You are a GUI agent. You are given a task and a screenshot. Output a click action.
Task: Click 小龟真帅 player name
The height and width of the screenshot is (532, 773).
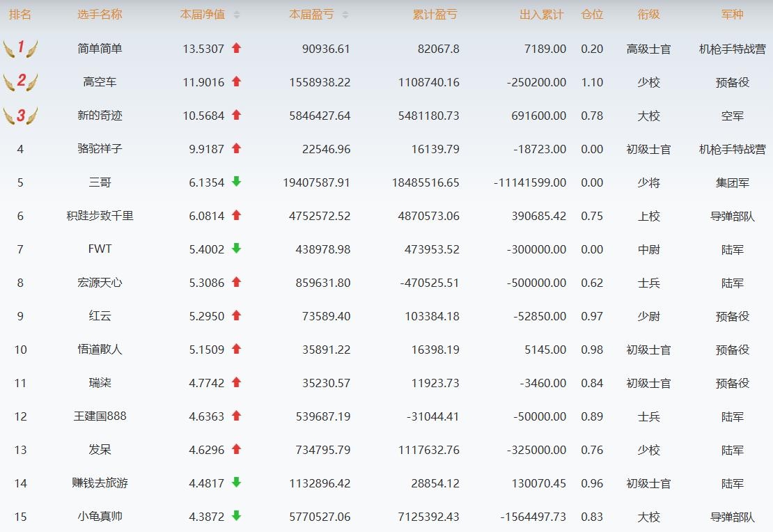(100, 517)
